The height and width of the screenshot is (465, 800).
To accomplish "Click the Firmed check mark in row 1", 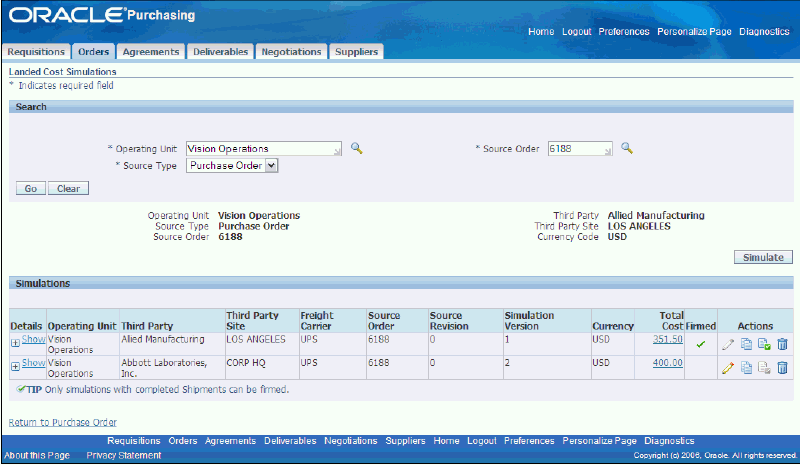I will click(x=701, y=345).
